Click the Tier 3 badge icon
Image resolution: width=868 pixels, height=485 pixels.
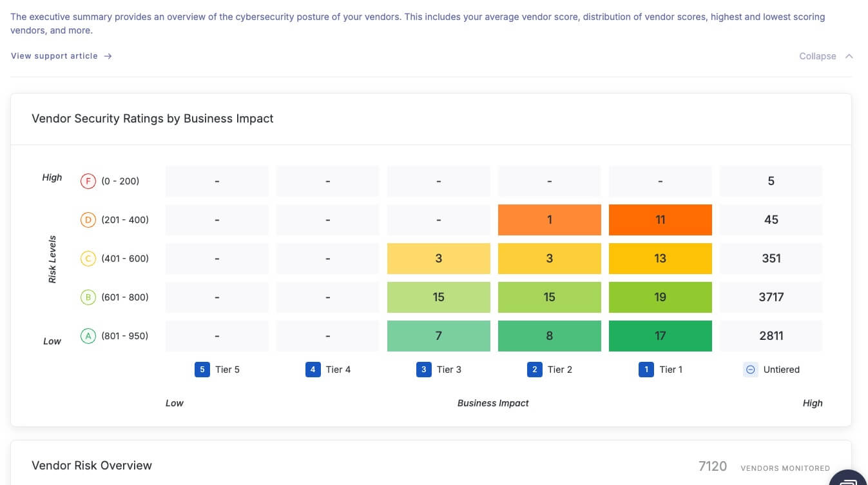point(423,369)
